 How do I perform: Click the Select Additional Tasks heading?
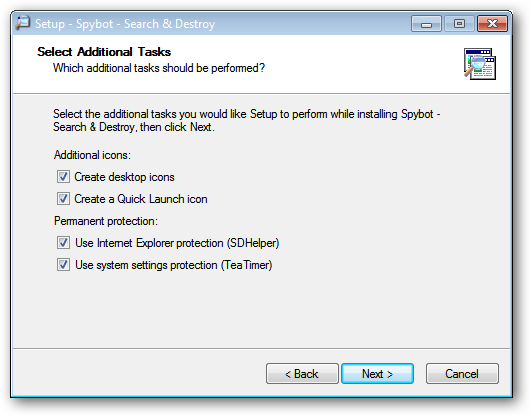pyautogui.click(x=104, y=52)
